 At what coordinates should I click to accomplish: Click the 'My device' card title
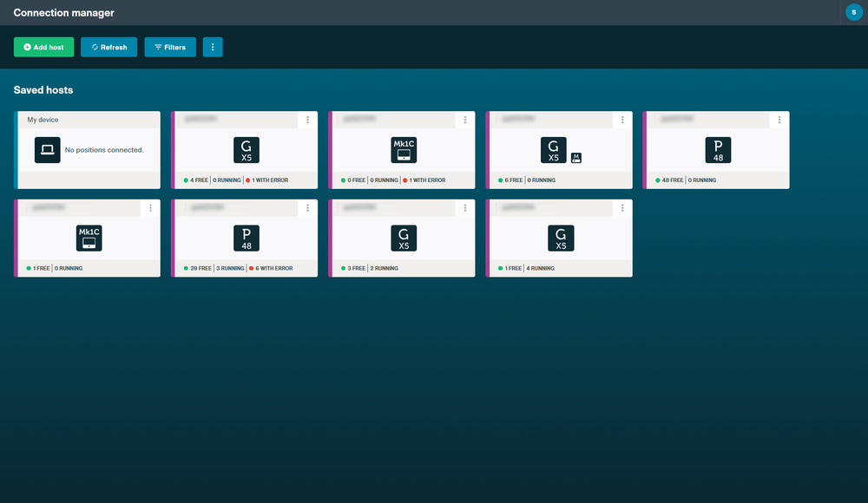pyautogui.click(x=43, y=120)
